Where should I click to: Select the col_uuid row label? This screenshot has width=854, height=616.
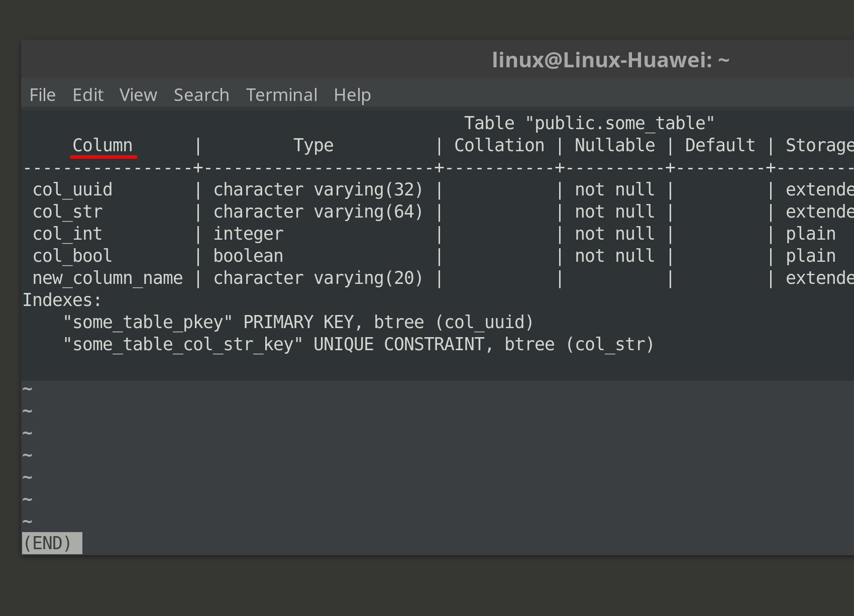(x=73, y=189)
